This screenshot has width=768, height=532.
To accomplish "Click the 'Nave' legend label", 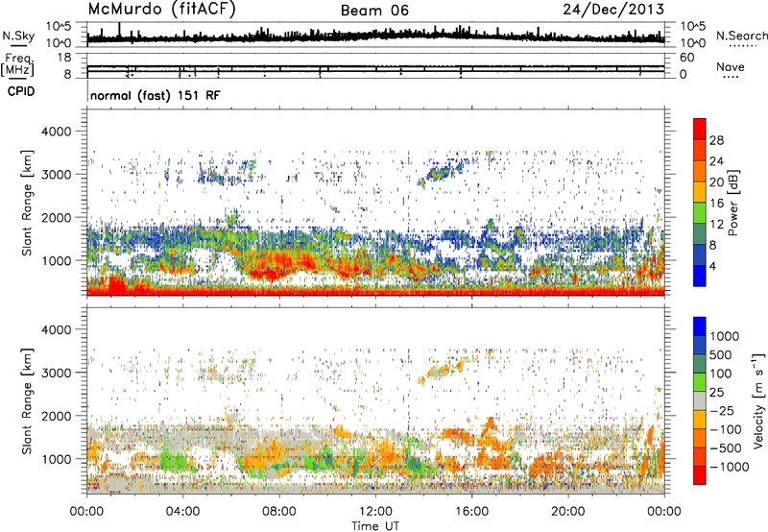I will coord(731,66).
